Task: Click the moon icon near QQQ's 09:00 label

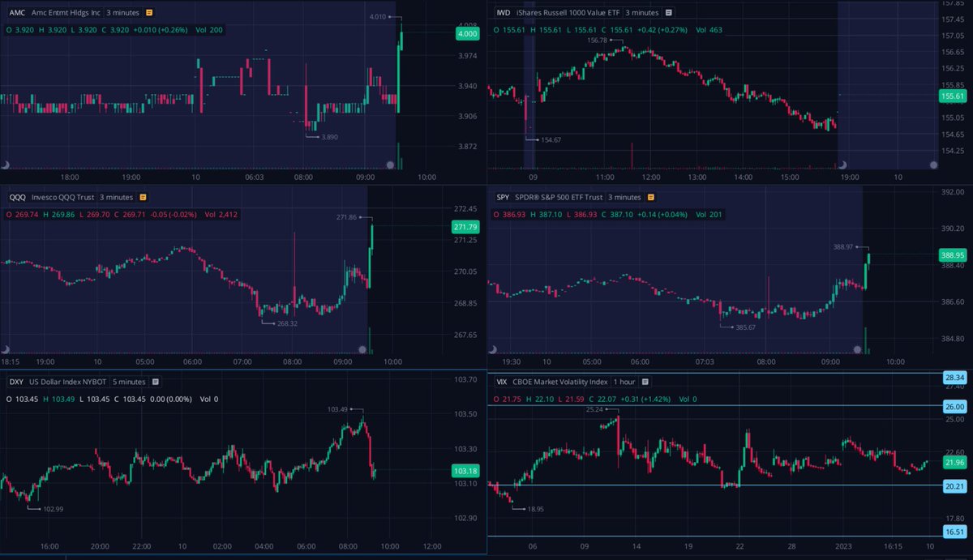Action: [362, 349]
